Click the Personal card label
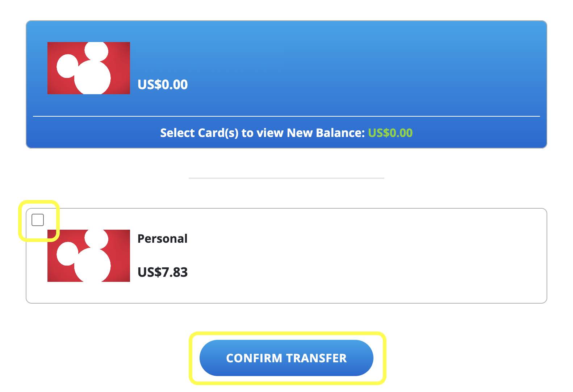This screenshot has height=392, width=573. pyautogui.click(x=163, y=238)
